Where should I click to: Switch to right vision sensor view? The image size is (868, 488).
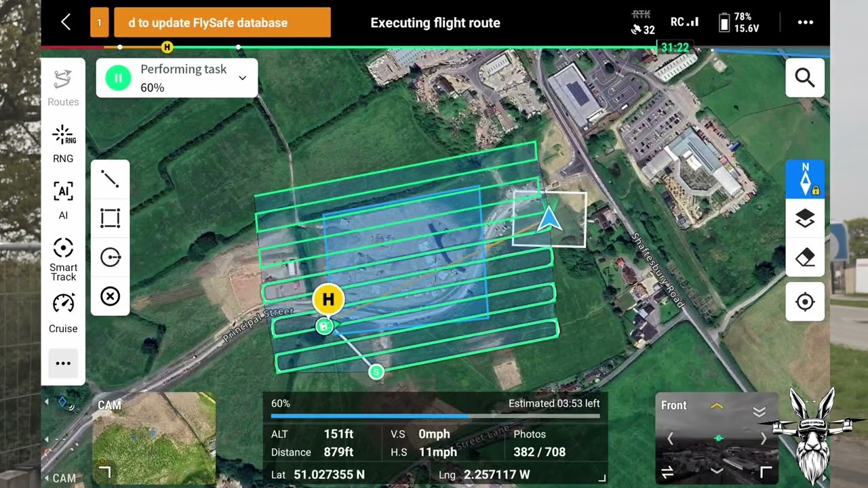(764, 439)
